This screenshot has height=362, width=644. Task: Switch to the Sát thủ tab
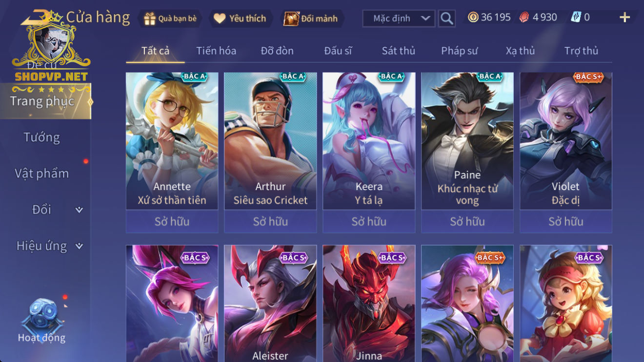tap(399, 51)
